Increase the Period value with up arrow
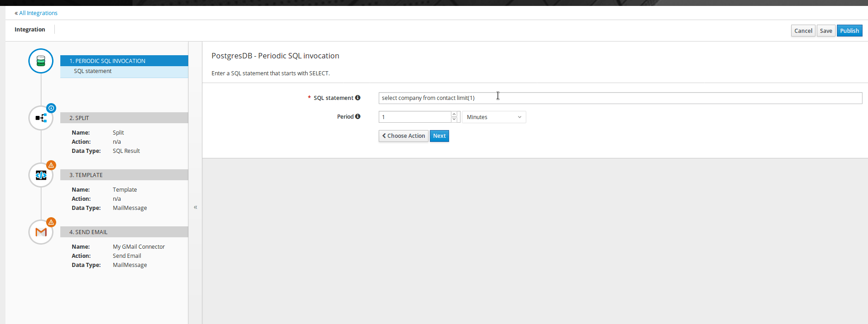 [454, 114]
